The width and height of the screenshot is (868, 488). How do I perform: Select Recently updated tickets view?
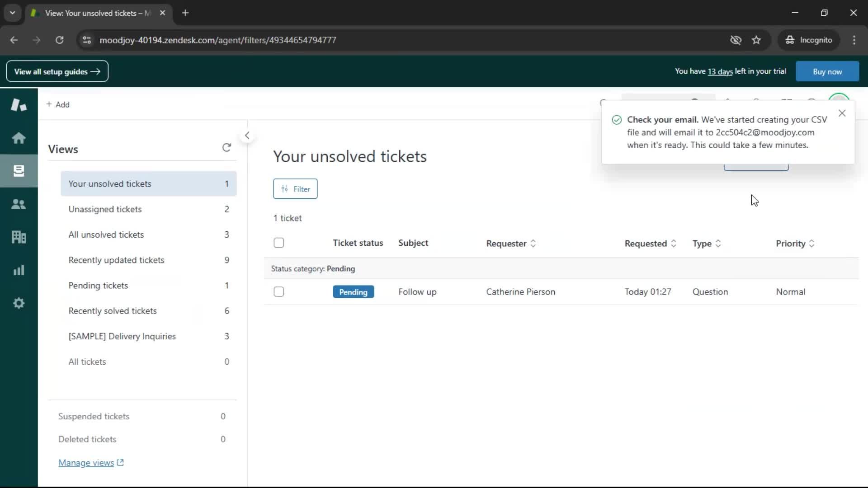point(149,260)
